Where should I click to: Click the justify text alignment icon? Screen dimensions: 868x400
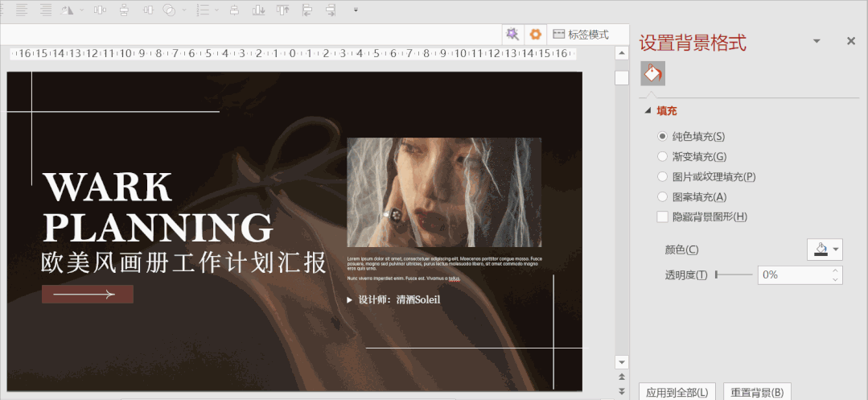(x=23, y=10)
